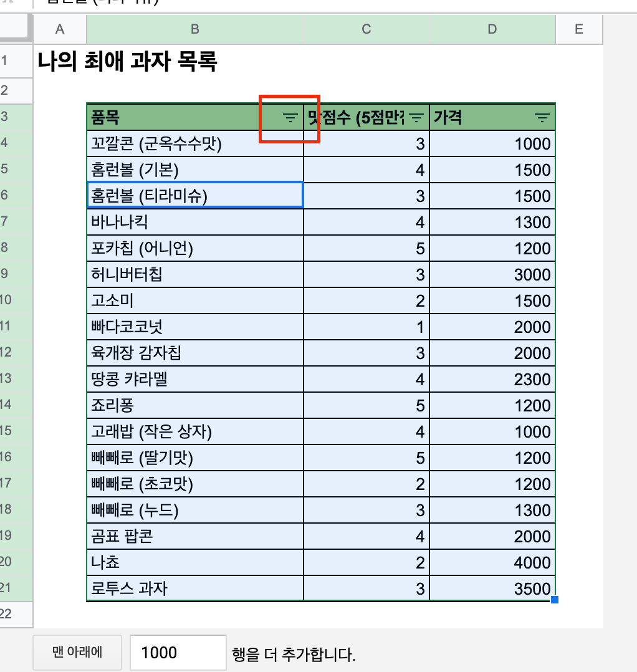Screen dimensions: 637x672
Task: Select column C header
Action: click(x=366, y=29)
